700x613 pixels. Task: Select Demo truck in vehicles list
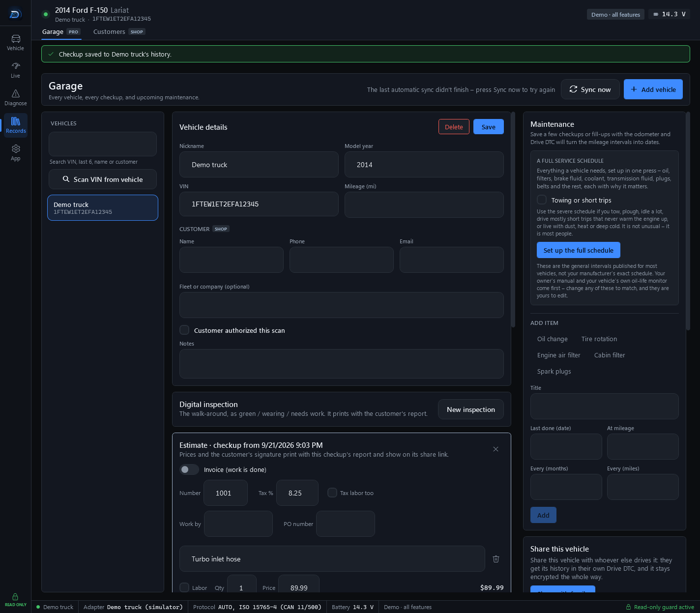[103, 208]
